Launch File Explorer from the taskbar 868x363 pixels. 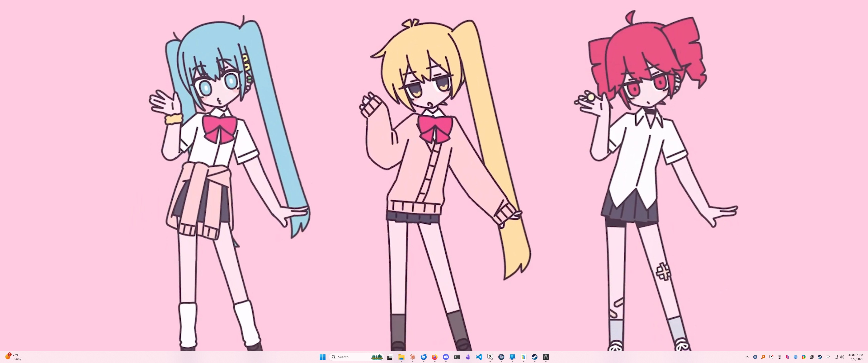click(x=401, y=357)
